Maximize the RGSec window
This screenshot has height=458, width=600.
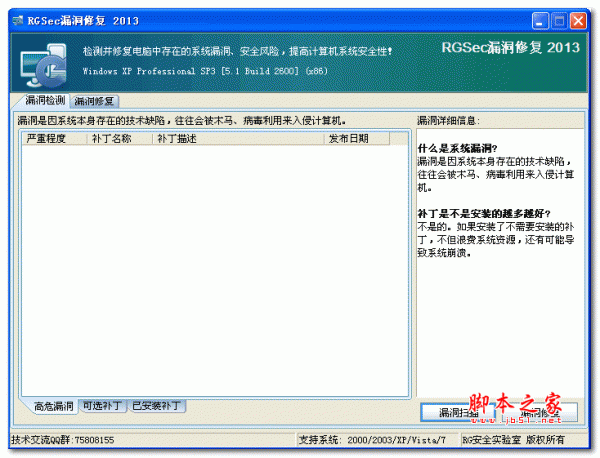tap(559, 21)
